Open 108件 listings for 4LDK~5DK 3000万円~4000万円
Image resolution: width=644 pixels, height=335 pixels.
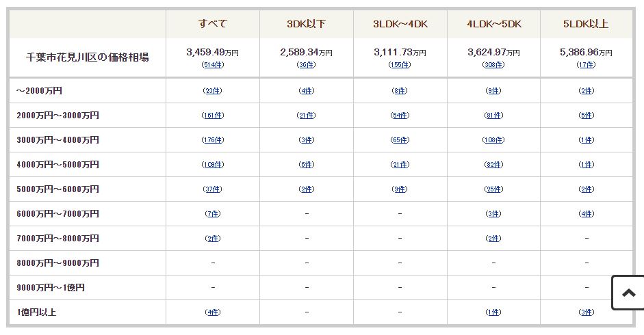[x=493, y=140]
